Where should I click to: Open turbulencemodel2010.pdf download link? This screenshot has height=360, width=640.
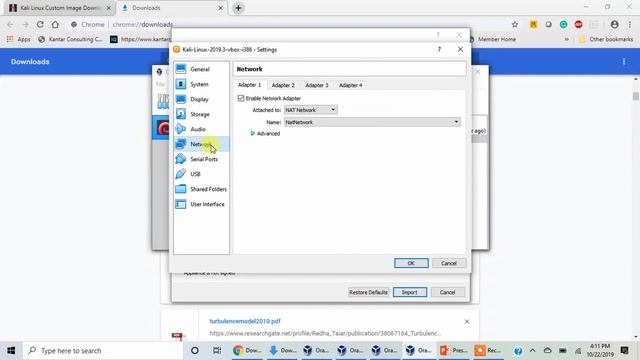245,321
